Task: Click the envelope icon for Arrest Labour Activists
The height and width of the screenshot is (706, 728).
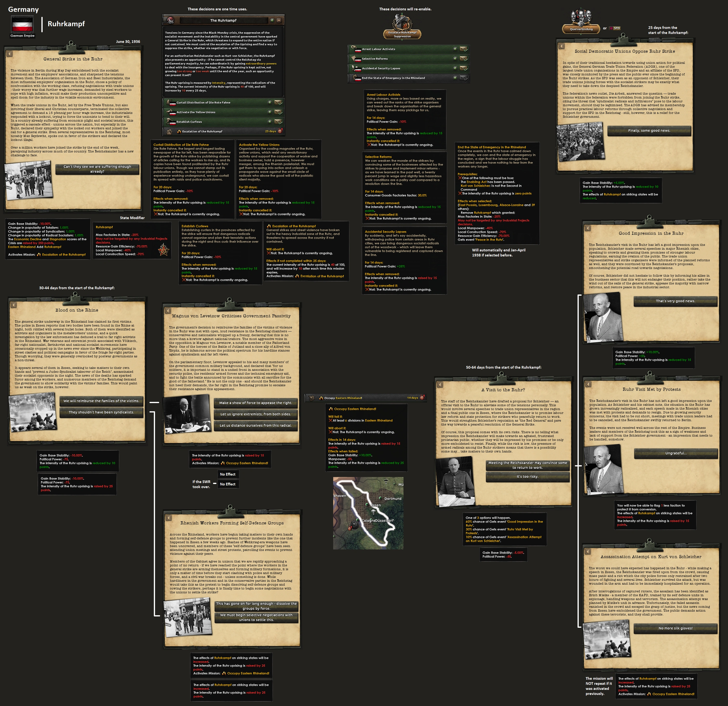Action: [463, 49]
